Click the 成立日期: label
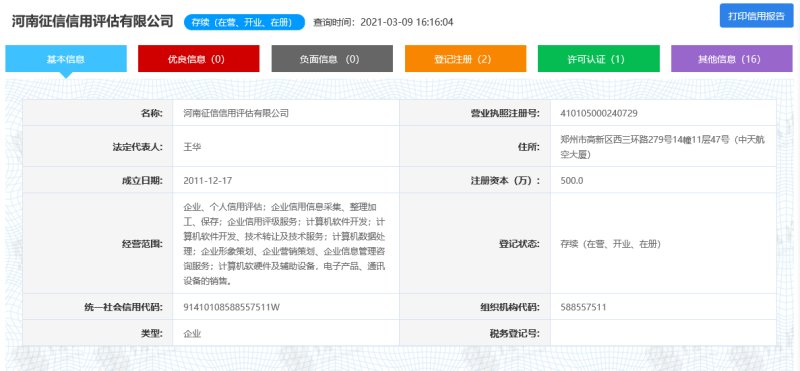Screen dimensions: 800x371 point(142,180)
